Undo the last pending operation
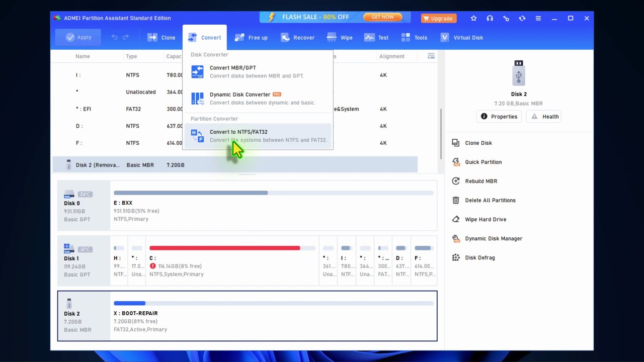Screen dimensions: 644x362 coord(115,37)
